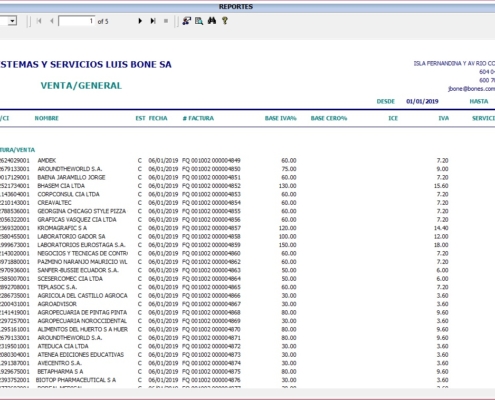Select ATENEA EDICIONES EDUCATIVAS name

click(81, 355)
